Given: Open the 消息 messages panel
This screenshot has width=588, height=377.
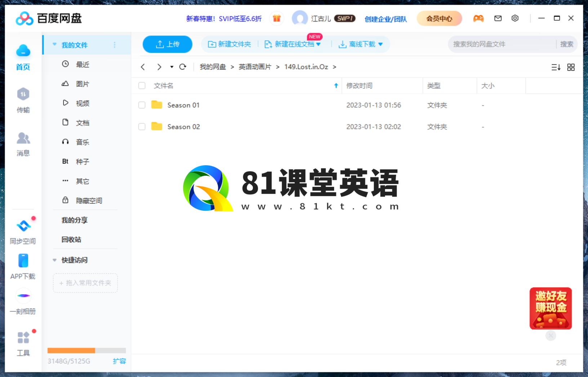Looking at the screenshot, I should coord(23,144).
